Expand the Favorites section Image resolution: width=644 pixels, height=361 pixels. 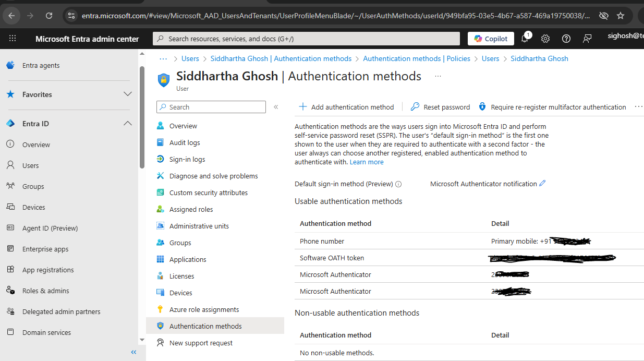127,94
